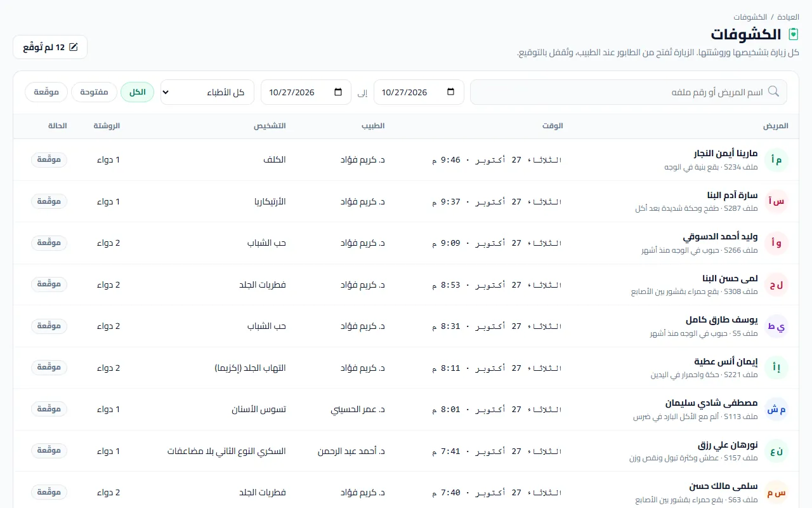Click موقّعة status badge in نورهان علي رزق row
Screen dimensions: 812x508
(x=49, y=451)
